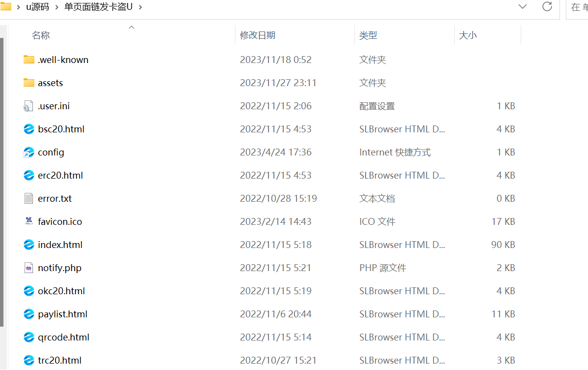Click the bsc20.html browser icon

coord(29,129)
